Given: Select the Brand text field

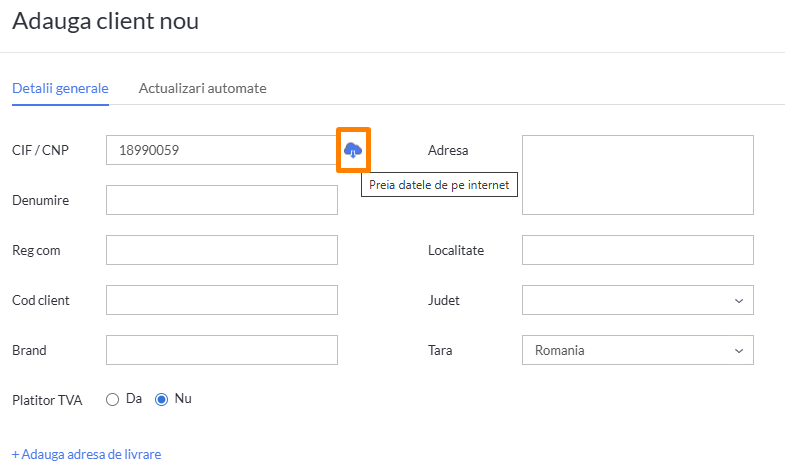Looking at the screenshot, I should click(x=221, y=350).
